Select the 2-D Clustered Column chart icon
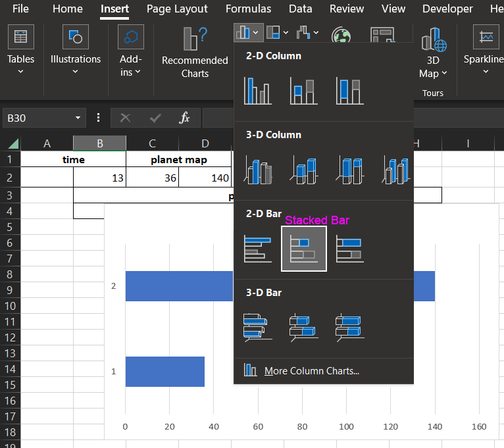 (x=257, y=91)
